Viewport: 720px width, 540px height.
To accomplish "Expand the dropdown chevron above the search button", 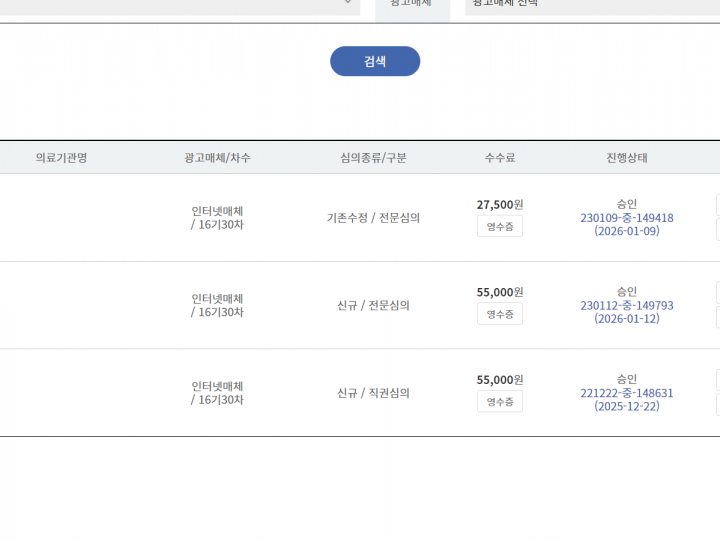I will [x=348, y=3].
